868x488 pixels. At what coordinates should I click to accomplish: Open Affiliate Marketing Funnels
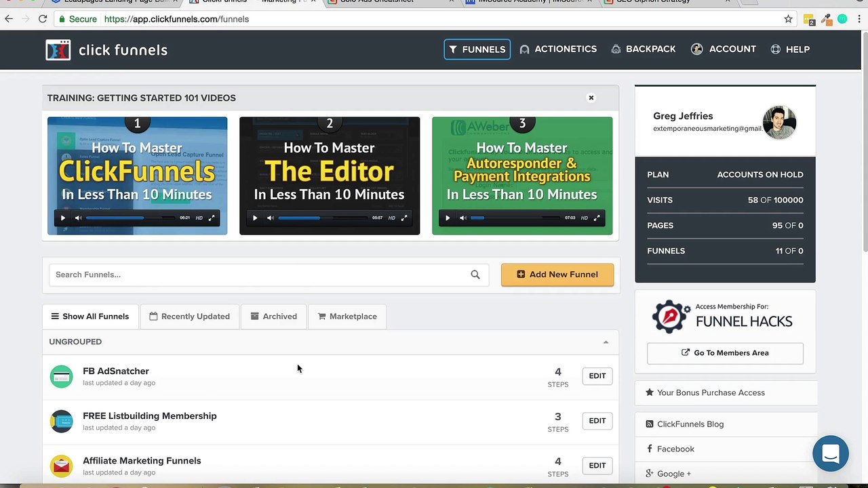click(142, 460)
